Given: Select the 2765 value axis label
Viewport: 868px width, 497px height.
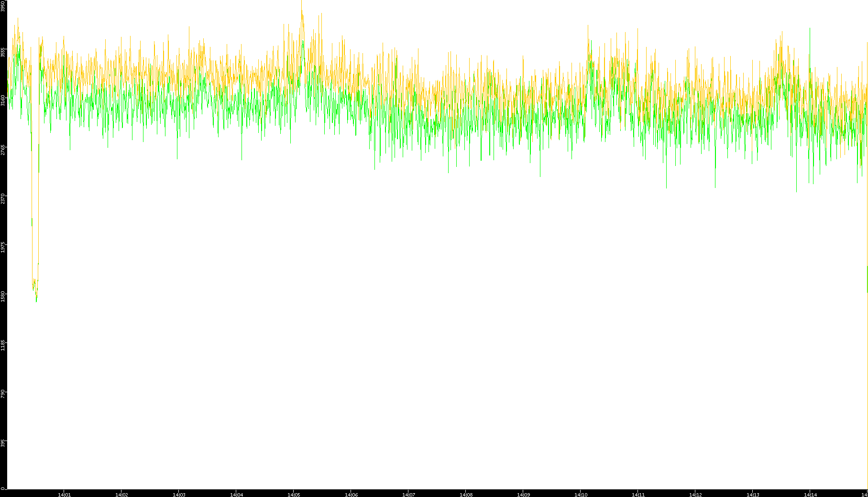Looking at the screenshot, I should [3, 150].
